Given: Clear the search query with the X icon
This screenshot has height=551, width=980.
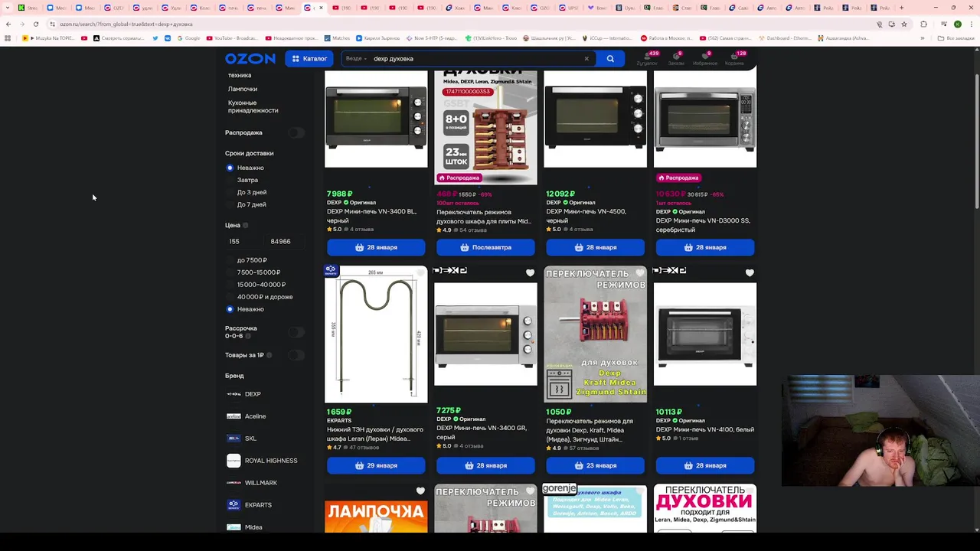Looking at the screenshot, I should point(586,59).
